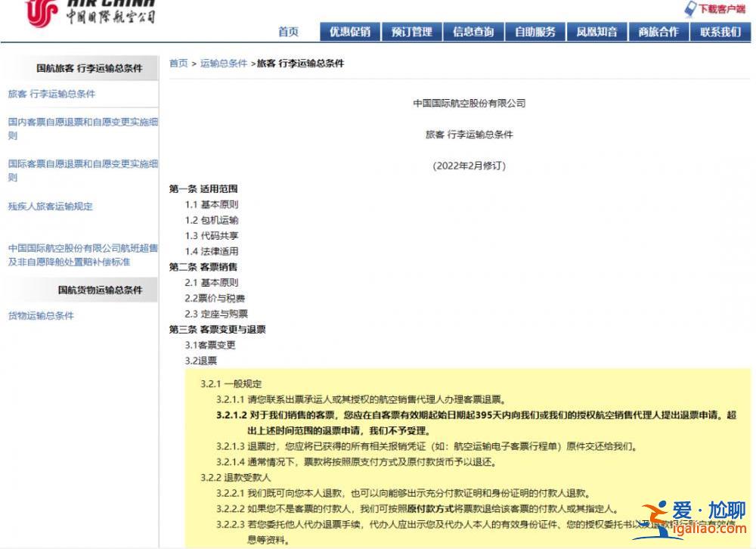Viewport: 756px width, 549px height.
Task: Open the 自助服务 menu
Action: (535, 32)
